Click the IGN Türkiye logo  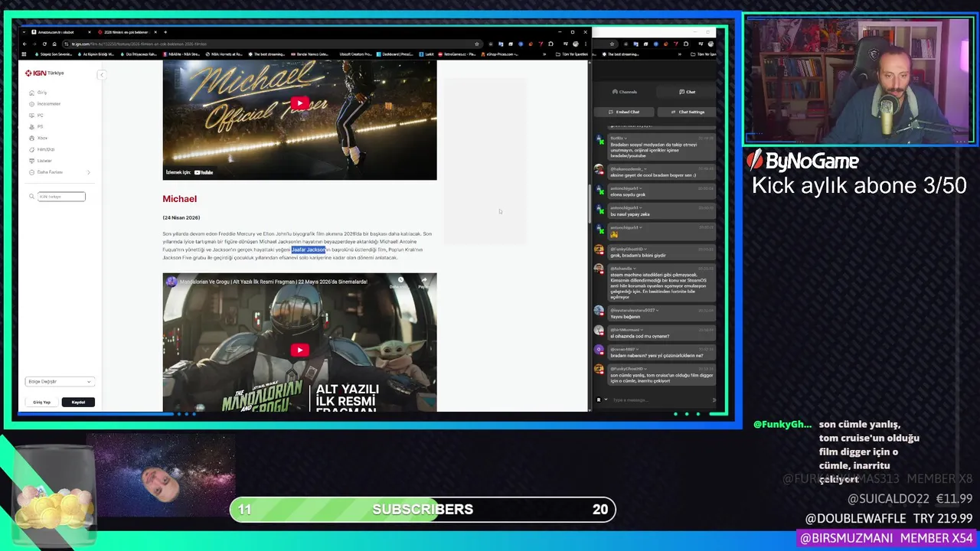pyautogui.click(x=44, y=73)
